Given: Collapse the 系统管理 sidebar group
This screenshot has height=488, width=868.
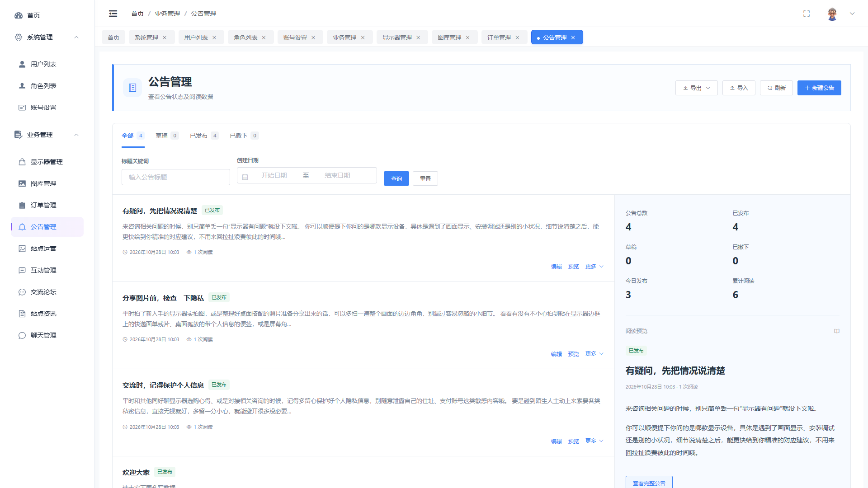Looking at the screenshot, I should 76,37.
